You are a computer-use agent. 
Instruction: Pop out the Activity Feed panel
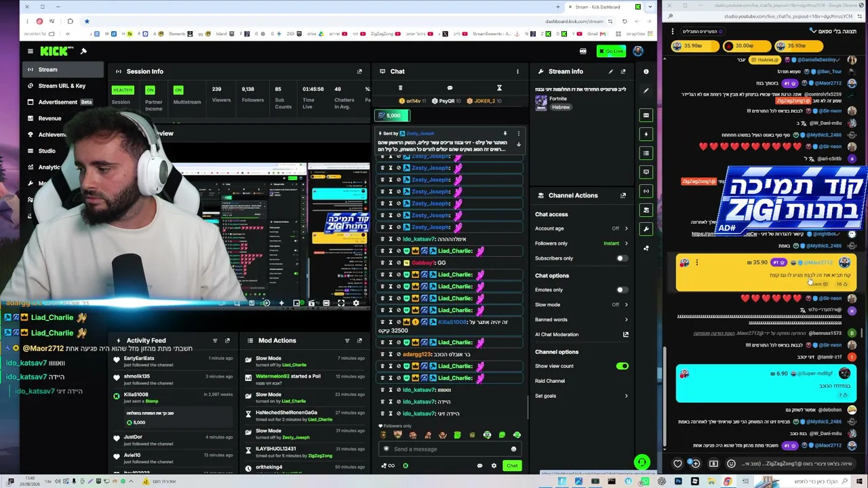[227, 340]
